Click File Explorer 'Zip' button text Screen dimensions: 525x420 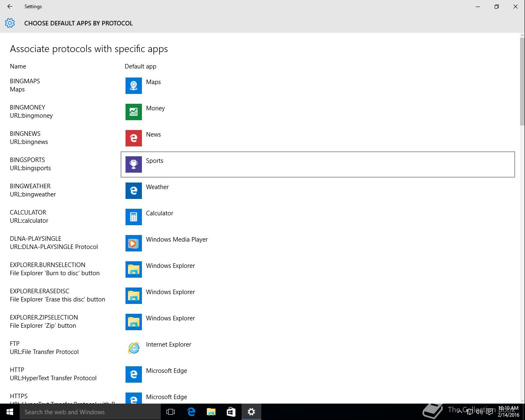[x=43, y=326]
